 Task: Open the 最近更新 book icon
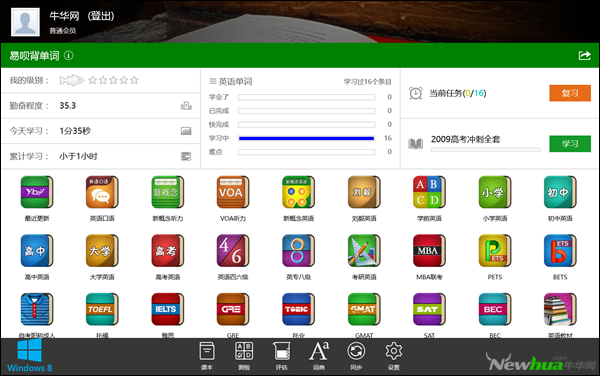tap(37, 192)
